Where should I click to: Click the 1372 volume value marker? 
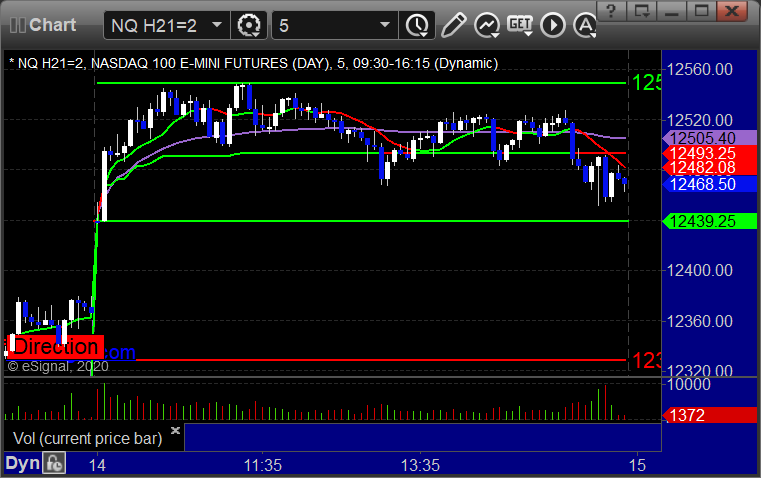coord(710,415)
